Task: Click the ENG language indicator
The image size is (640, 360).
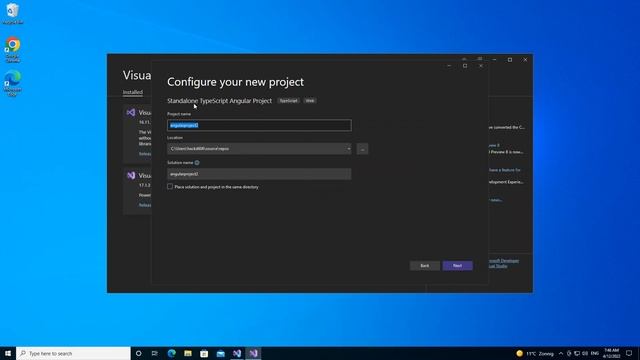Action: [595, 353]
